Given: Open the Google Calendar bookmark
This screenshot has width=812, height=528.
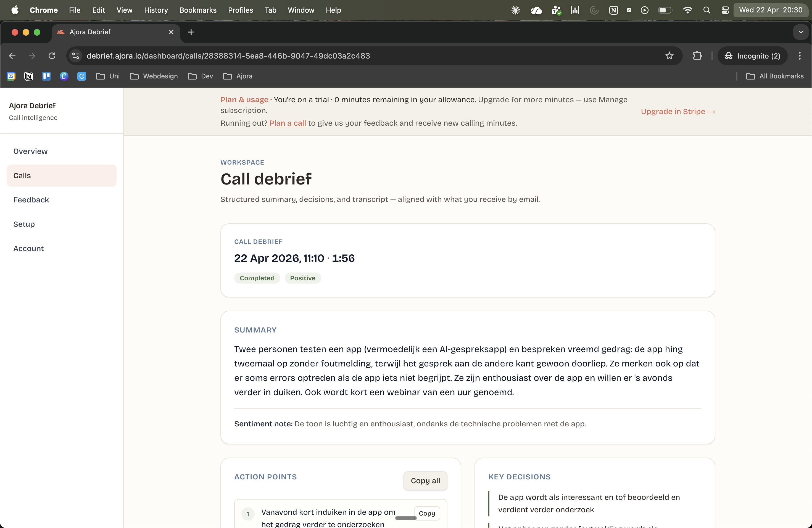Looking at the screenshot, I should tap(11, 76).
